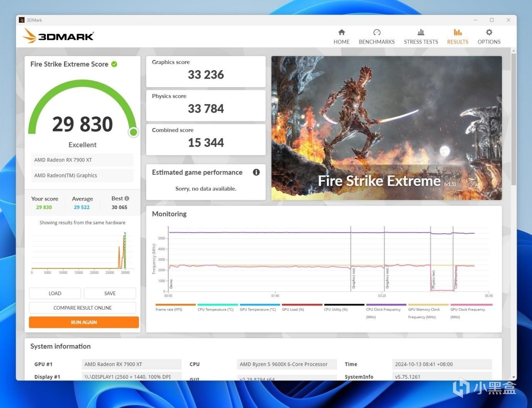Click the Benchmarks gauge icon
Screen dimensions: 532x408
click(377, 32)
